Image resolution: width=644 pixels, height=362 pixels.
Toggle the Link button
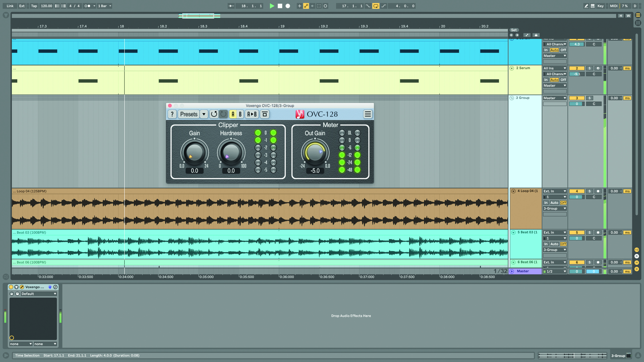[10, 6]
